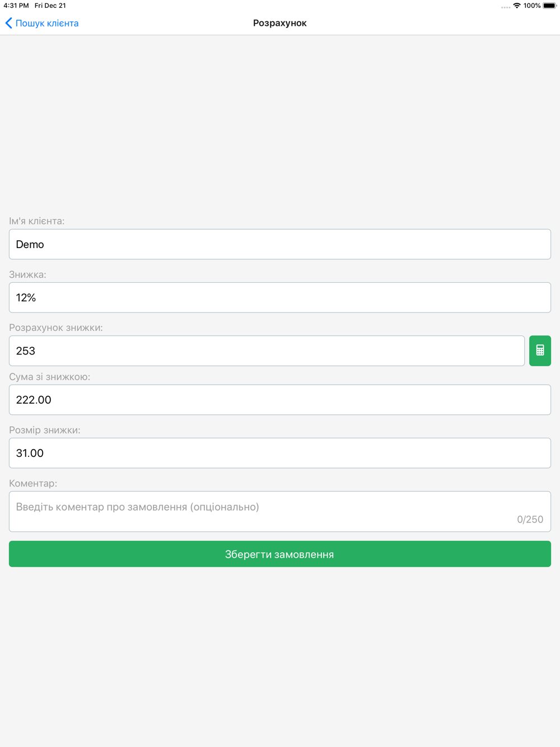Save order with Зберегти замовлення button

pos(280,554)
